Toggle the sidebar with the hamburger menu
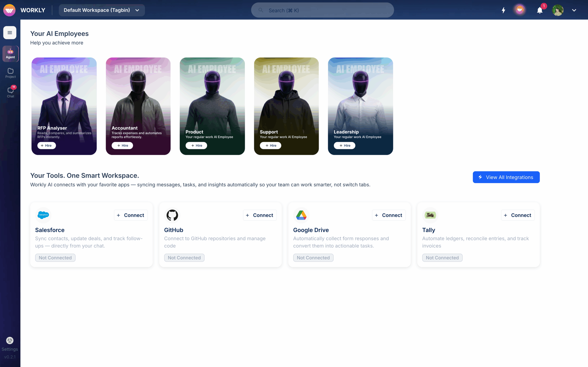This screenshot has height=367, width=588. [10, 33]
